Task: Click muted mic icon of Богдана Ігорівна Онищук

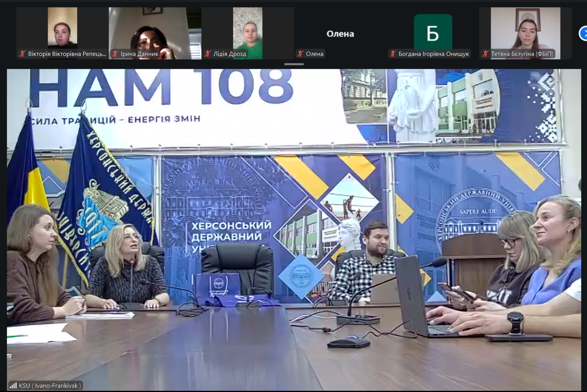Action: coord(393,54)
